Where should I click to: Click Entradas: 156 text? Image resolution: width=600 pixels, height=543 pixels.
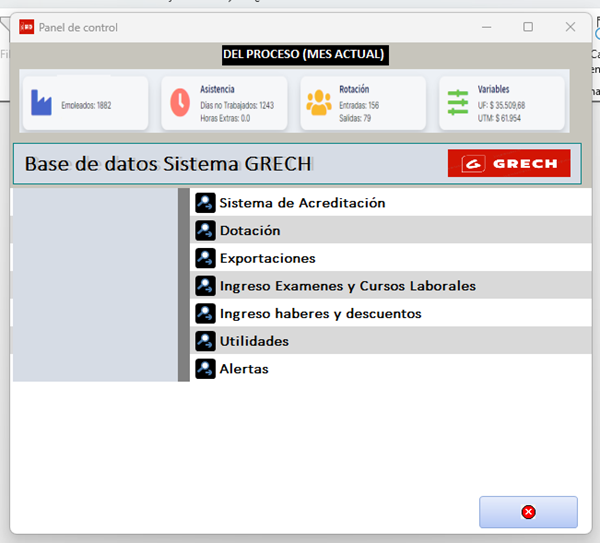[359, 105]
